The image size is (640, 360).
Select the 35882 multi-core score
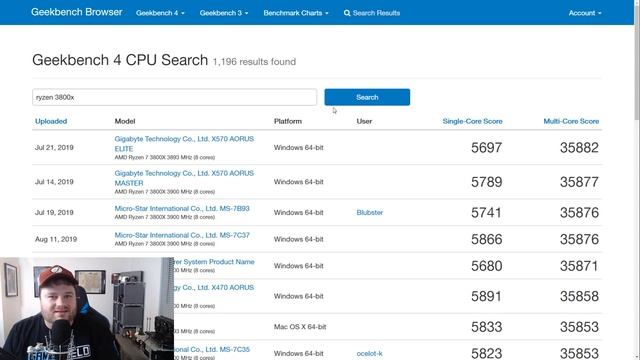pos(579,147)
